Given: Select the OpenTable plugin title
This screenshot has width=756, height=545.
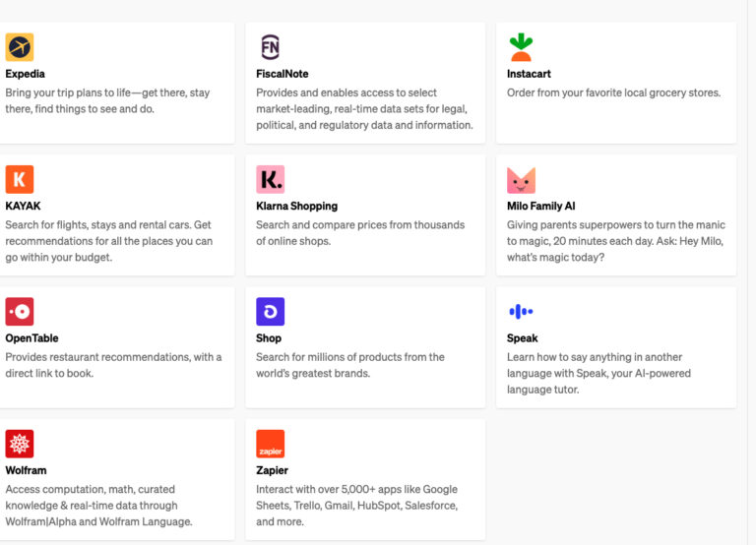Looking at the screenshot, I should point(31,338).
